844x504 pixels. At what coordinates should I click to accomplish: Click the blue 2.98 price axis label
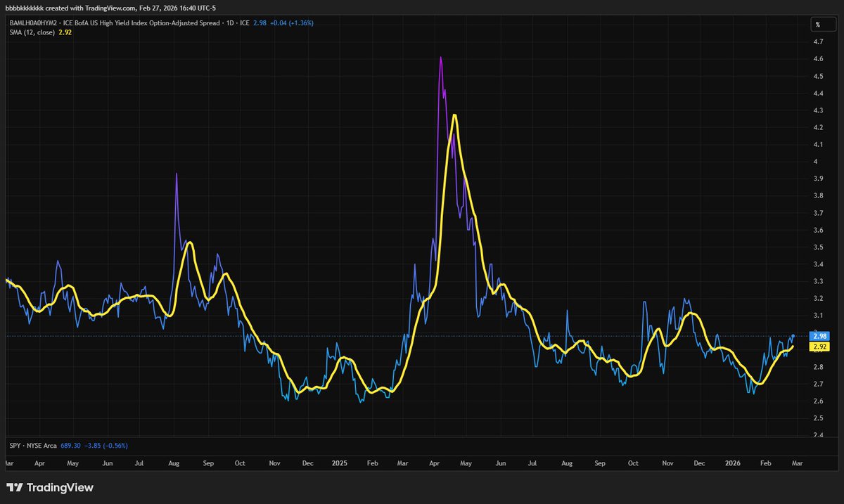click(x=818, y=337)
